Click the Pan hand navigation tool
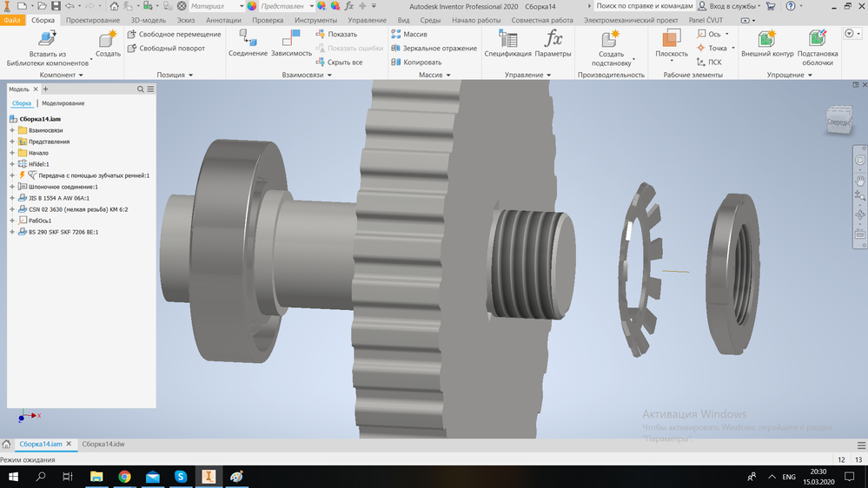The width and height of the screenshot is (868, 488). (859, 181)
